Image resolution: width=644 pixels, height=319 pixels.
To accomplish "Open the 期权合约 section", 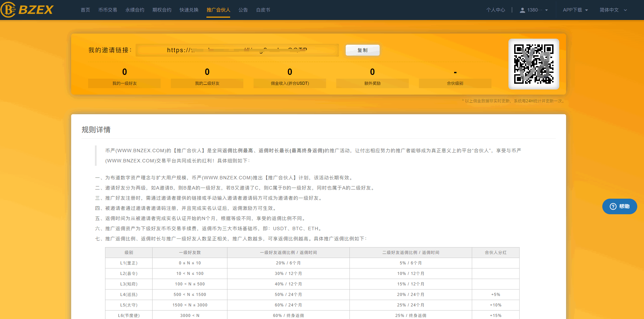I will (x=162, y=10).
